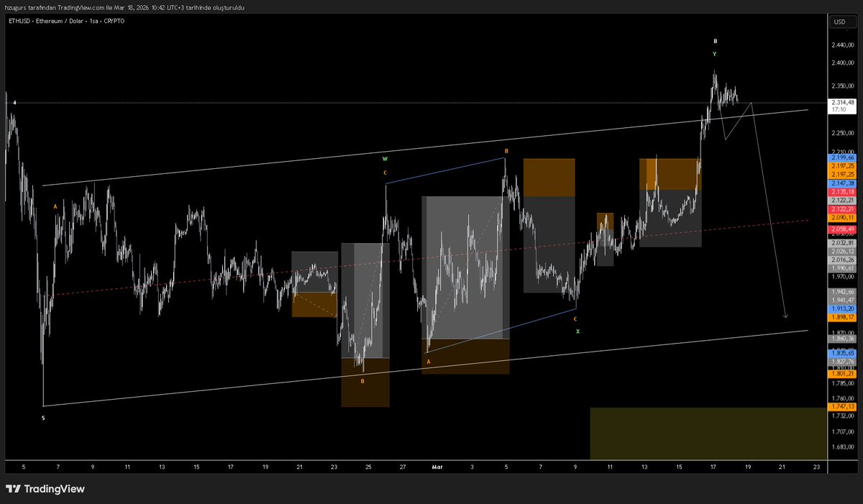Select the red 2.058,49 price label
The height and width of the screenshot is (504, 863).
tap(842, 229)
